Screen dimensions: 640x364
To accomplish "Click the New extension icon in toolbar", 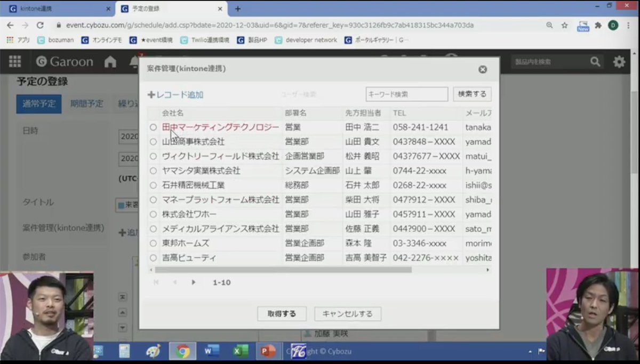I will pyautogui.click(x=583, y=26).
